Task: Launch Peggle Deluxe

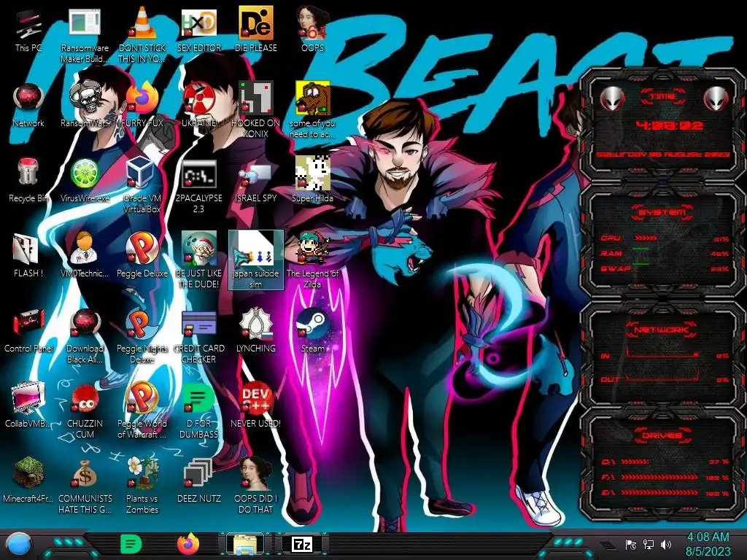Action: pyautogui.click(x=142, y=256)
